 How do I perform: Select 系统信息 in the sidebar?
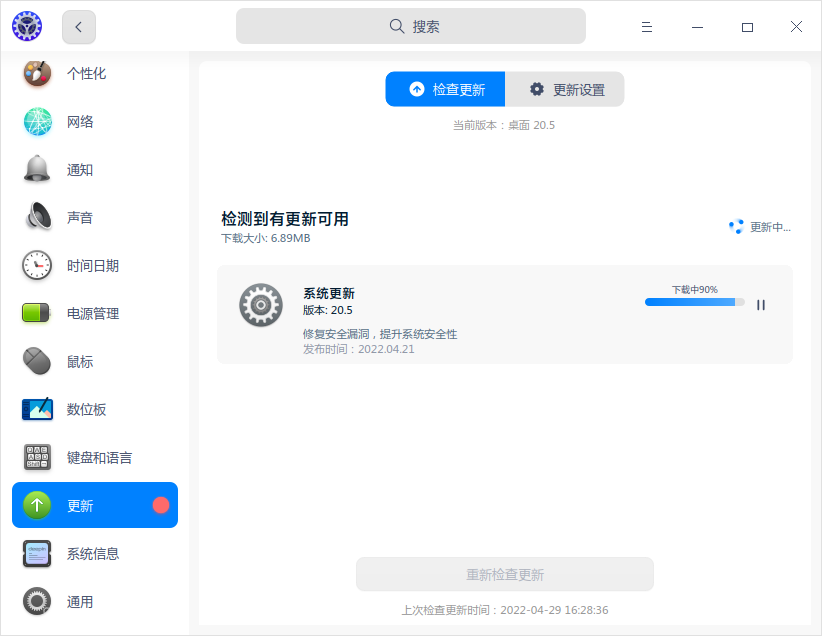point(95,553)
